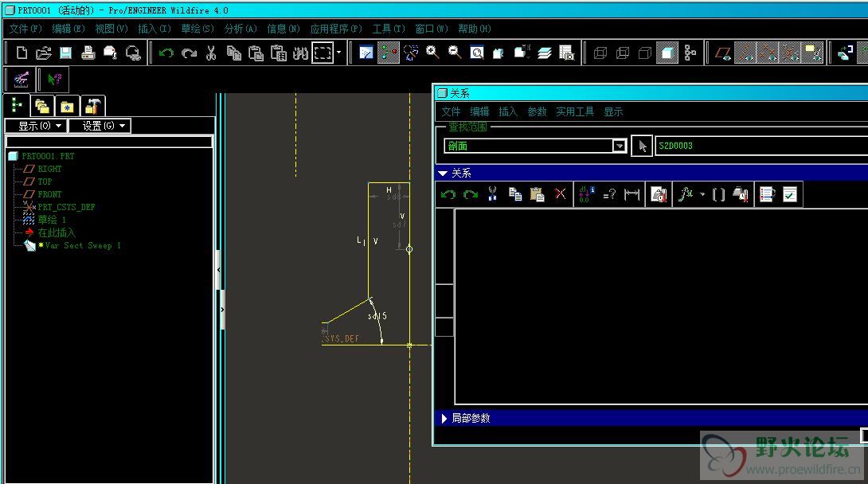
Task: Copy using the main toolbar copy icon
Action: (x=233, y=53)
